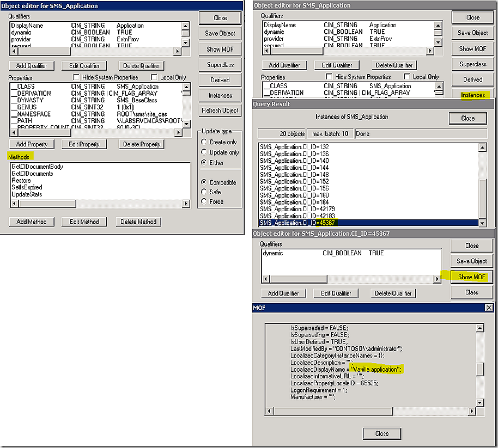
Task: Select __NAMESPACE property row in left editor
Action: (x=96, y=114)
